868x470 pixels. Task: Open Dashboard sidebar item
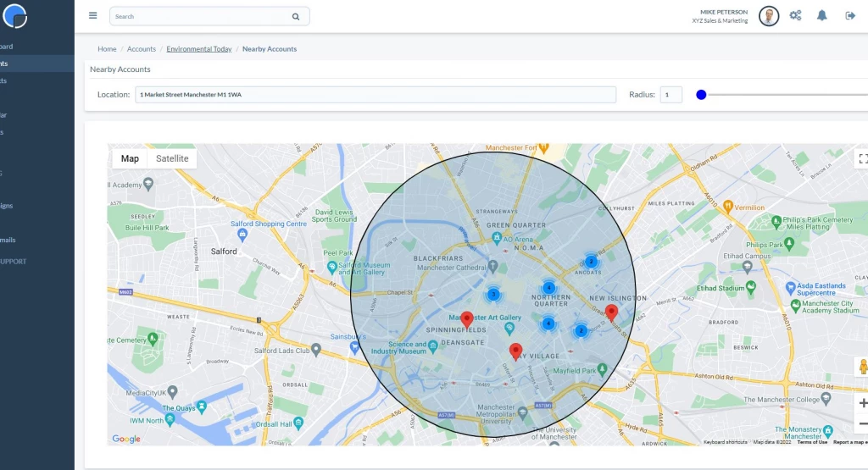tap(37, 47)
